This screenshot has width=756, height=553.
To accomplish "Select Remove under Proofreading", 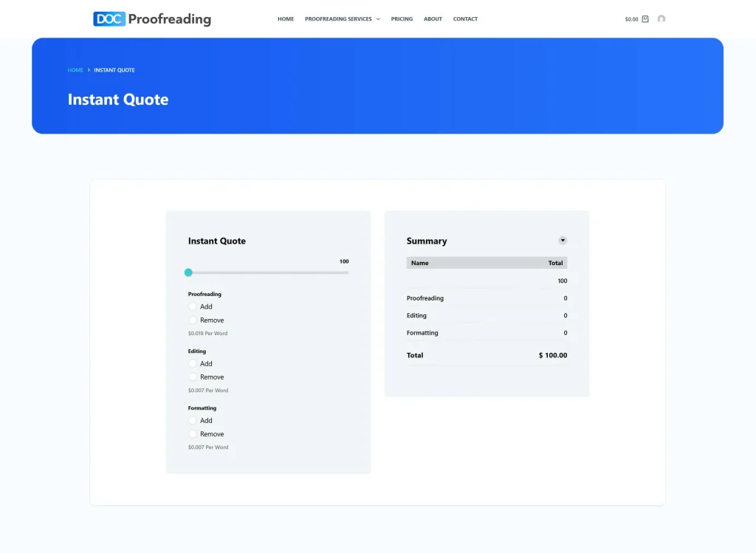I will [193, 320].
